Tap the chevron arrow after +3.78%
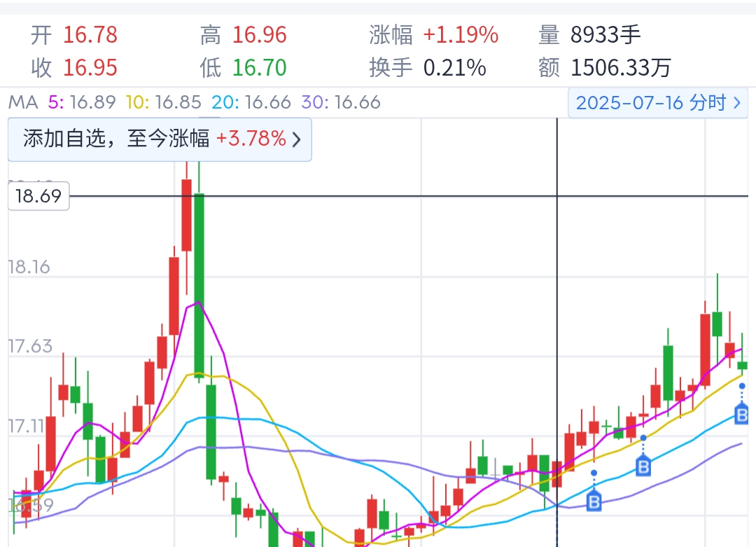Screen dimensions: 756x547 pyautogui.click(x=297, y=139)
